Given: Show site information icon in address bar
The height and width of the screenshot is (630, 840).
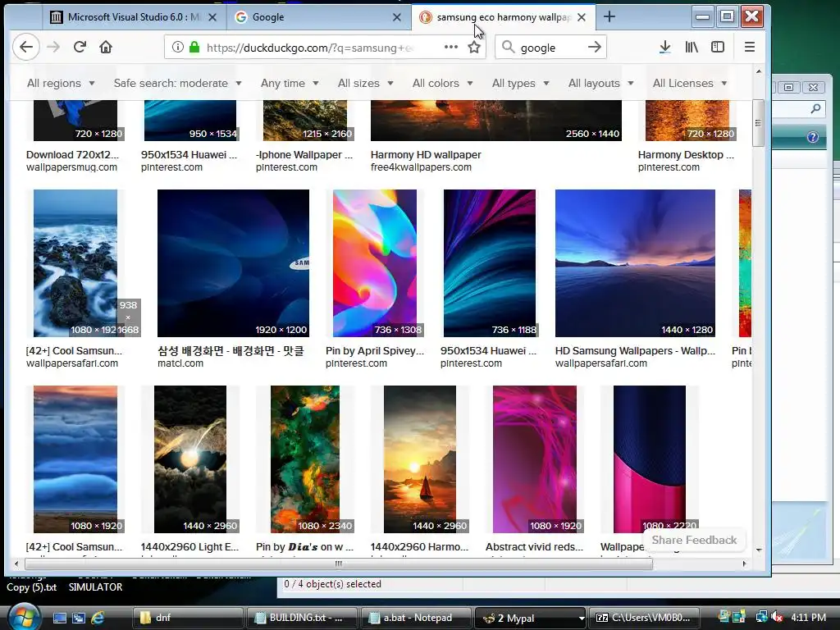Looking at the screenshot, I should [178, 47].
